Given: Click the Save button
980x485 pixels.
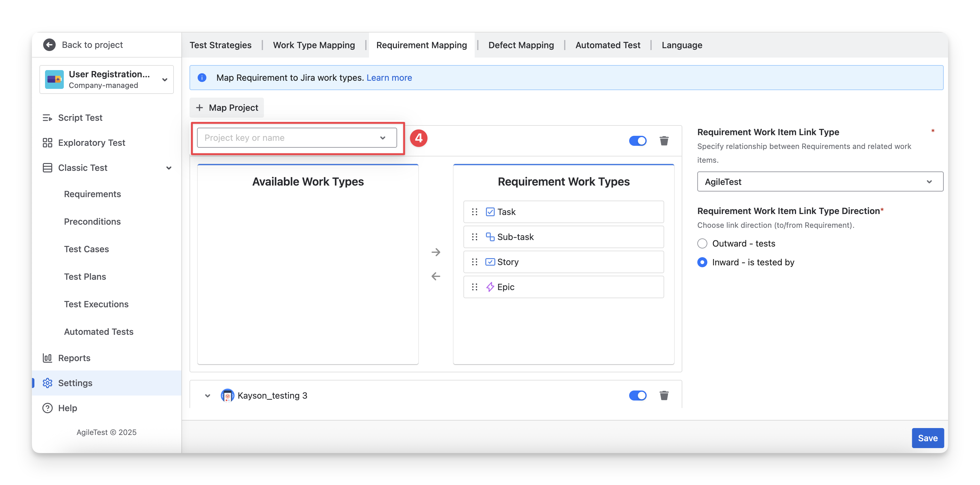Looking at the screenshot, I should click(x=927, y=438).
